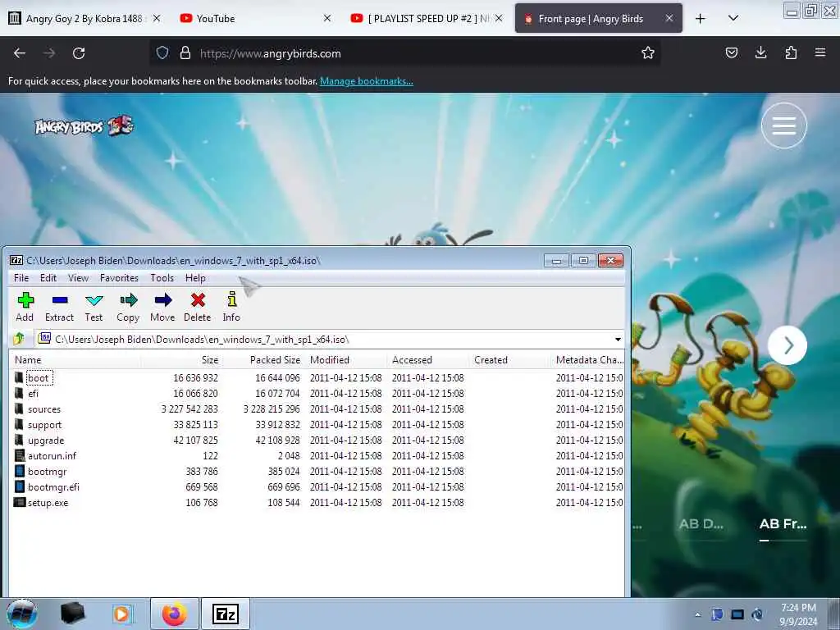This screenshot has height=630, width=840.
Task: Open the Firefox Extensions icon
Action: [791, 53]
